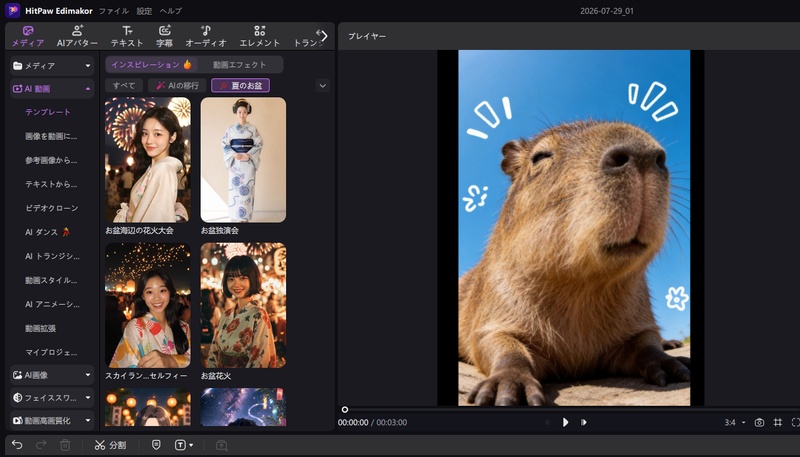Click the marker shield icon in toolbar
The width and height of the screenshot is (800, 457).
156,445
